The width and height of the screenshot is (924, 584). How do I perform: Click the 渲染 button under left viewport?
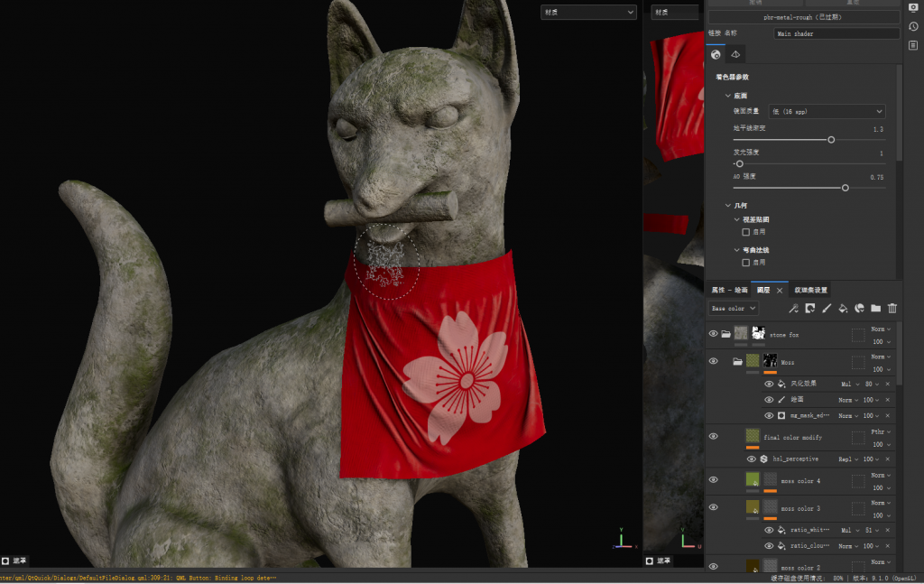pyautogui.click(x=14, y=561)
